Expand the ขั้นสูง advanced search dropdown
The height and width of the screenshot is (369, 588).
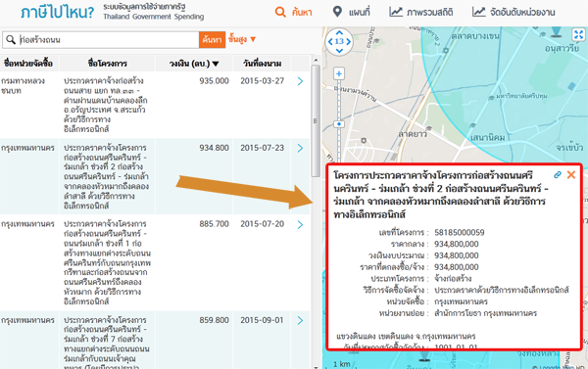pos(242,39)
